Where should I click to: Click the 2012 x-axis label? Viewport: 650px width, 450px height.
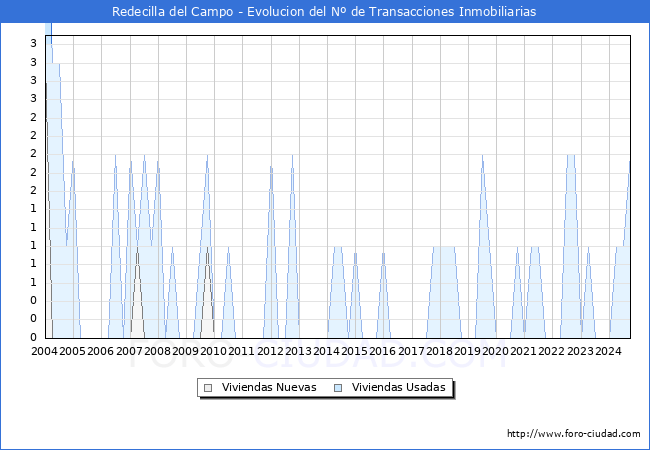click(x=270, y=351)
